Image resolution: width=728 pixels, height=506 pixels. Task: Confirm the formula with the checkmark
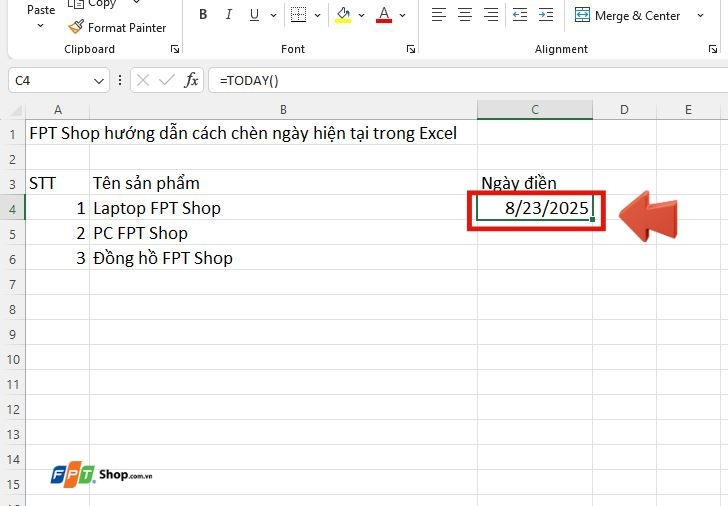(166, 80)
